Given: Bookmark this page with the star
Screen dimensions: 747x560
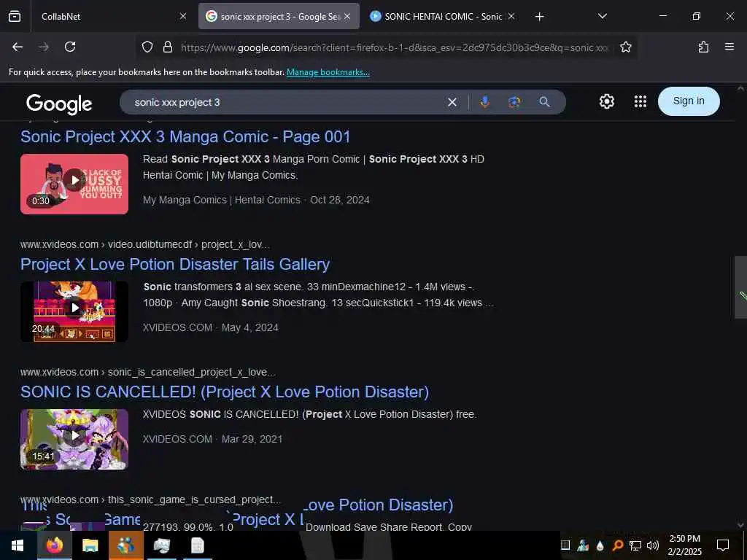Looking at the screenshot, I should click(625, 47).
